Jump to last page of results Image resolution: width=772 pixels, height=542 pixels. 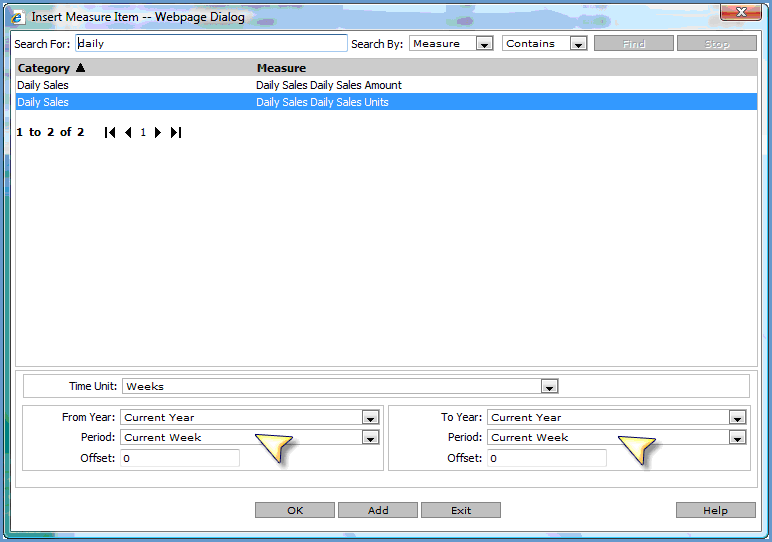[175, 132]
